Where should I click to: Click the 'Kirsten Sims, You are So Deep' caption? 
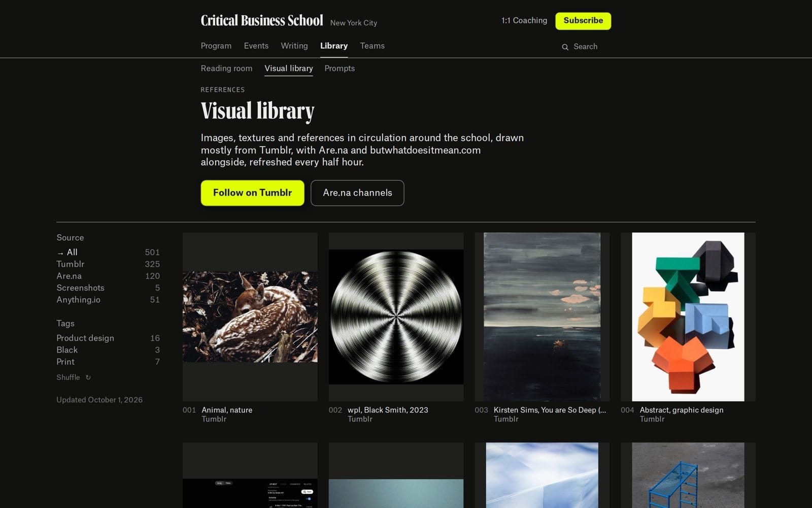(x=550, y=410)
